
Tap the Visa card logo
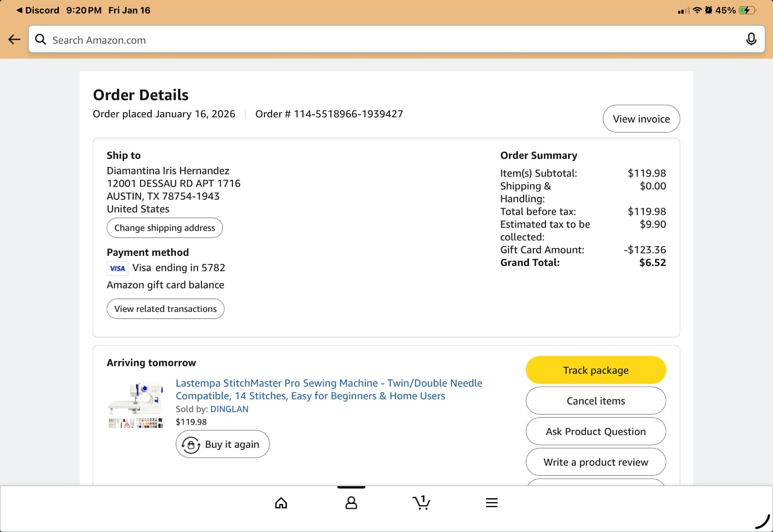[x=117, y=268]
